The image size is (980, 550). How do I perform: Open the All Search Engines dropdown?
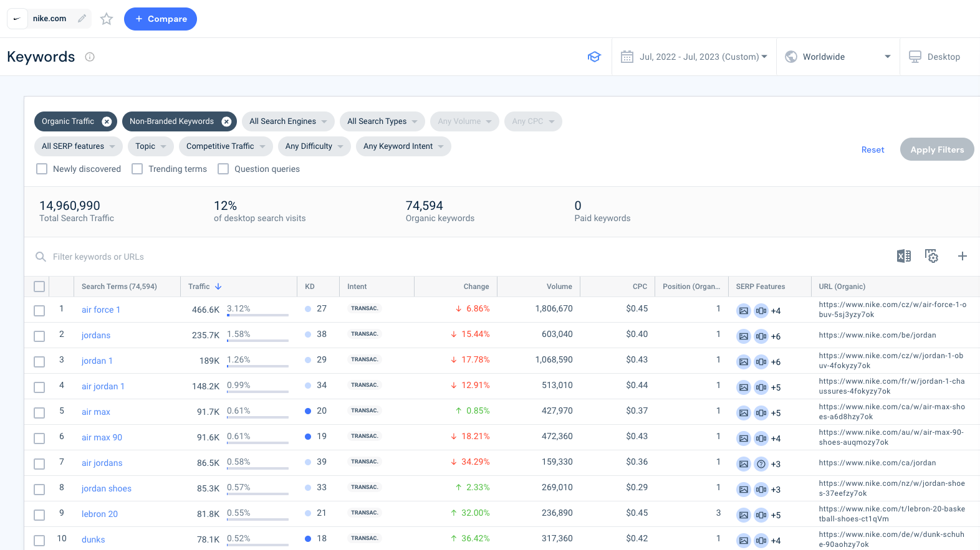click(288, 121)
